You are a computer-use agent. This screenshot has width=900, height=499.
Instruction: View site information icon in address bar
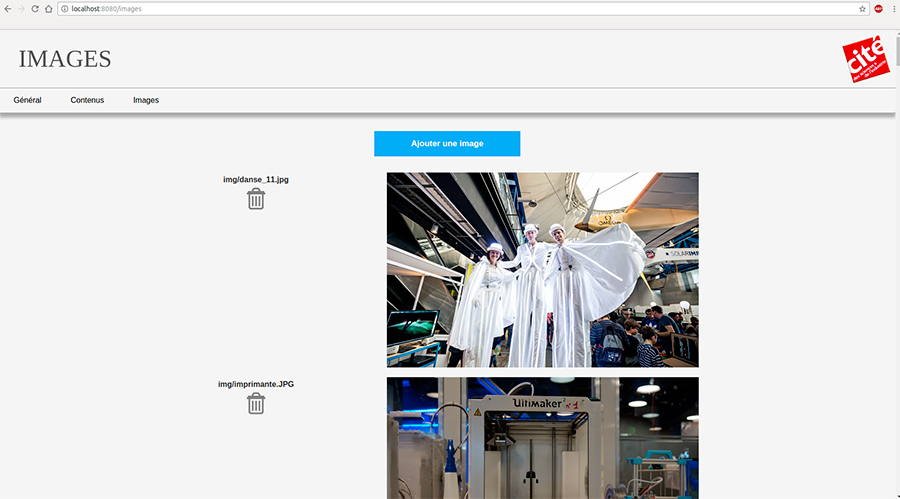coord(65,9)
